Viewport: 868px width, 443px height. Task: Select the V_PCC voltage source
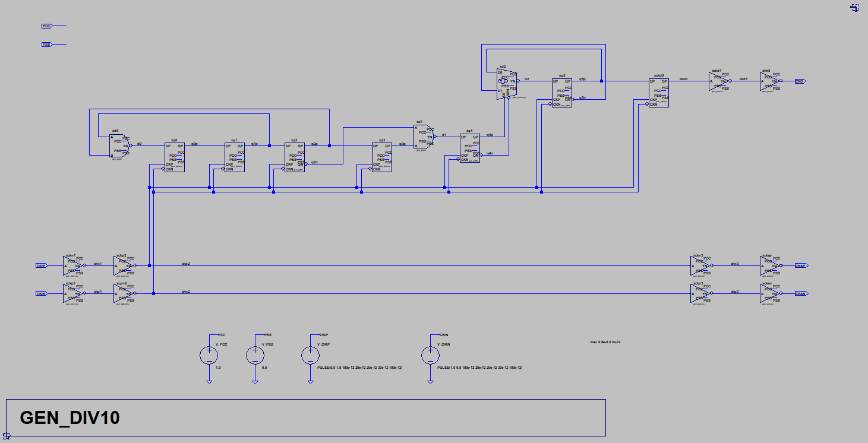coord(209,355)
